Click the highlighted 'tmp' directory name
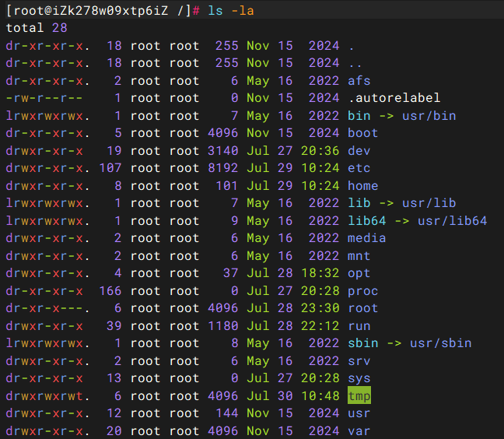Screen dimensions: 504x439 coord(359,395)
